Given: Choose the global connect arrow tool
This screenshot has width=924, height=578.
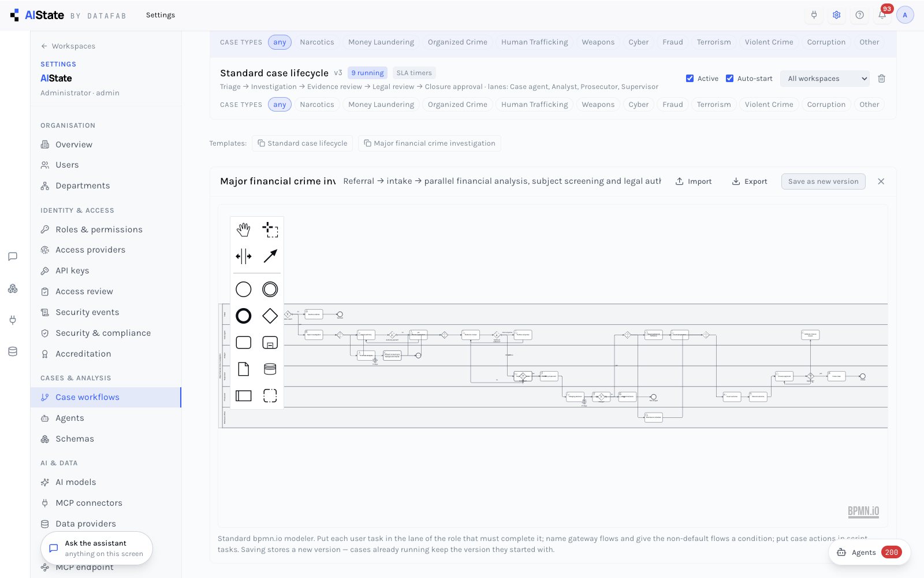Looking at the screenshot, I should pyautogui.click(x=270, y=256).
